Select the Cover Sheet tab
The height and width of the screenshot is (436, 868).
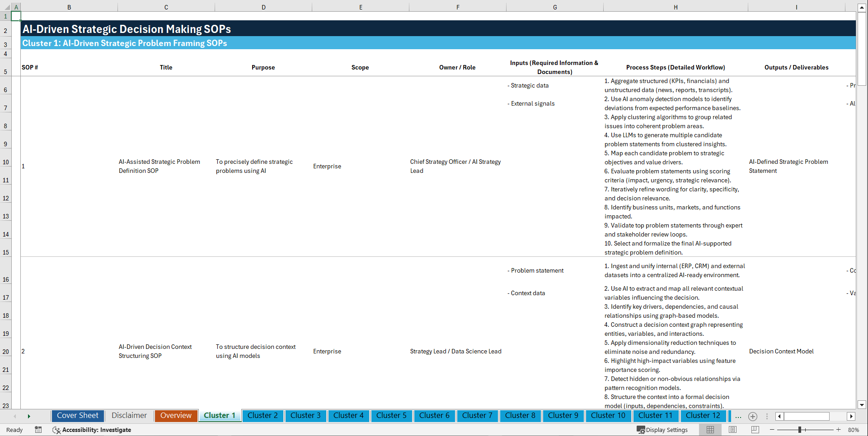pos(77,416)
